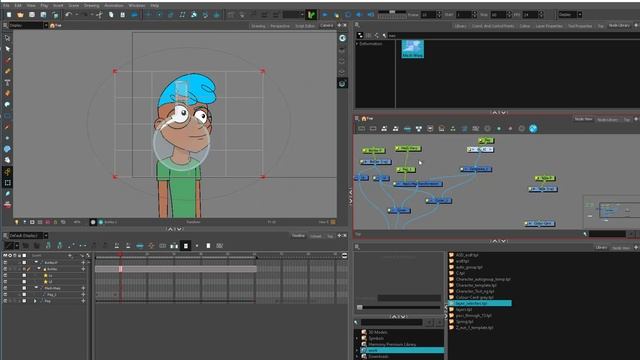Click the add view plus icon beside the Camera tab
This screenshot has height=360, width=640.
339,25
